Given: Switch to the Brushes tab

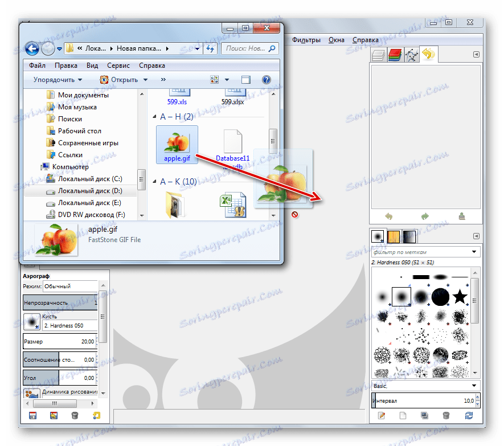Looking at the screenshot, I should (x=378, y=236).
